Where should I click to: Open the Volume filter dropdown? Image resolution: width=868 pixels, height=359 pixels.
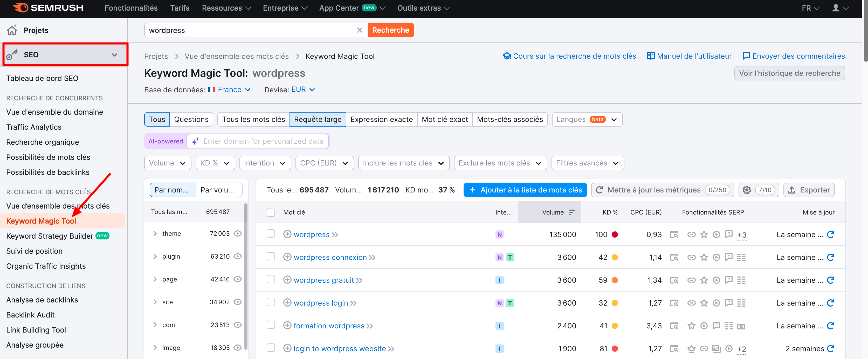(x=168, y=163)
